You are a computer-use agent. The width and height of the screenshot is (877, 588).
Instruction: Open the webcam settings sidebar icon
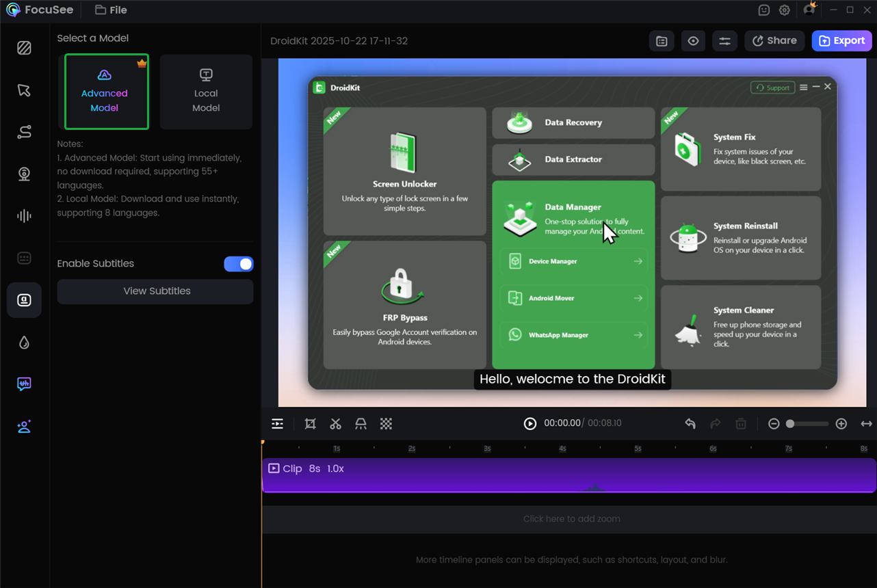click(x=24, y=174)
